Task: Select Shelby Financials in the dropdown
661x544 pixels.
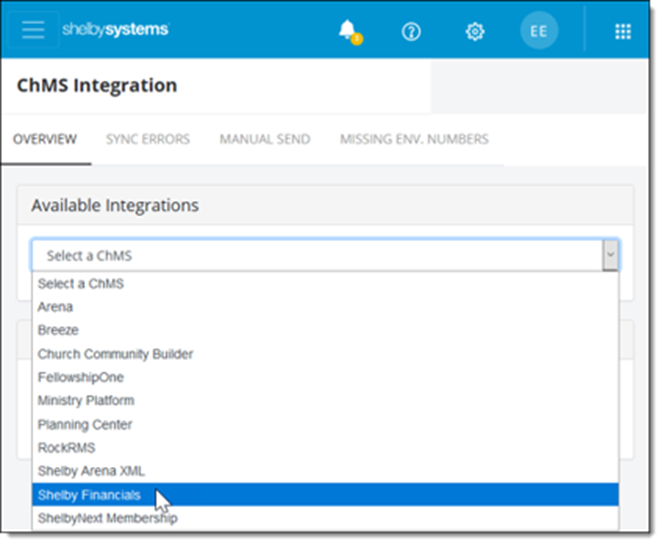Action: (x=89, y=495)
